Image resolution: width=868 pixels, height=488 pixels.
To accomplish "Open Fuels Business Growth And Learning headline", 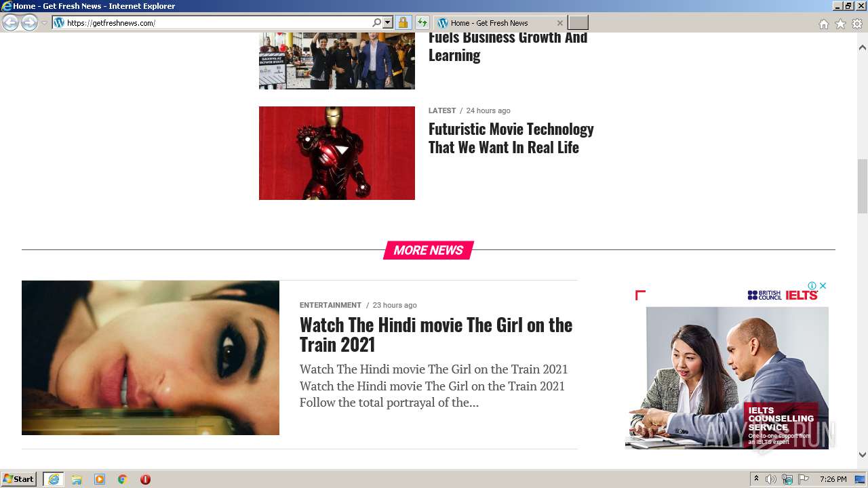I will 508,47.
